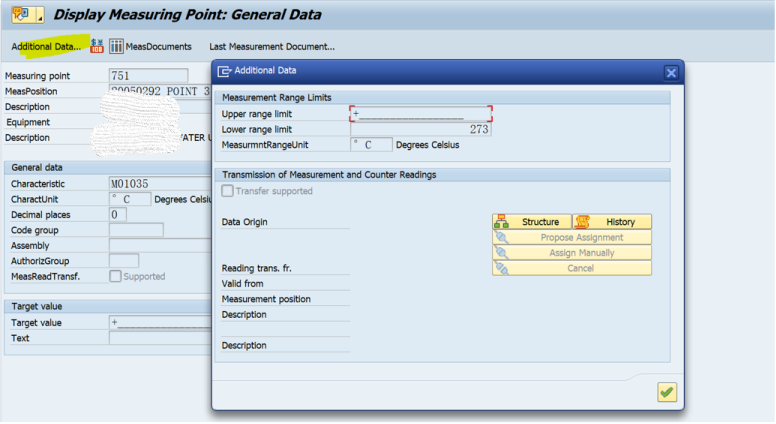776x424 pixels.
Task: Close the Additional Data dialog
Action: pos(671,73)
